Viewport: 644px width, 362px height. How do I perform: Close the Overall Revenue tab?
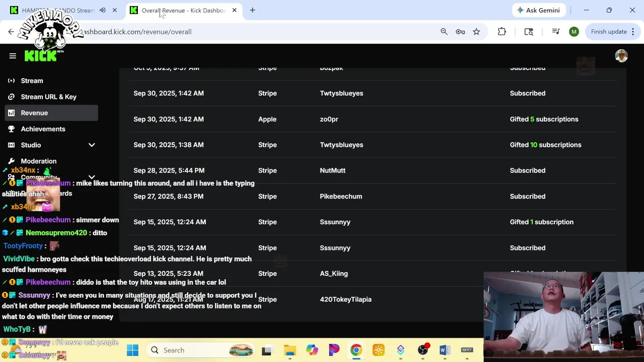click(x=234, y=10)
